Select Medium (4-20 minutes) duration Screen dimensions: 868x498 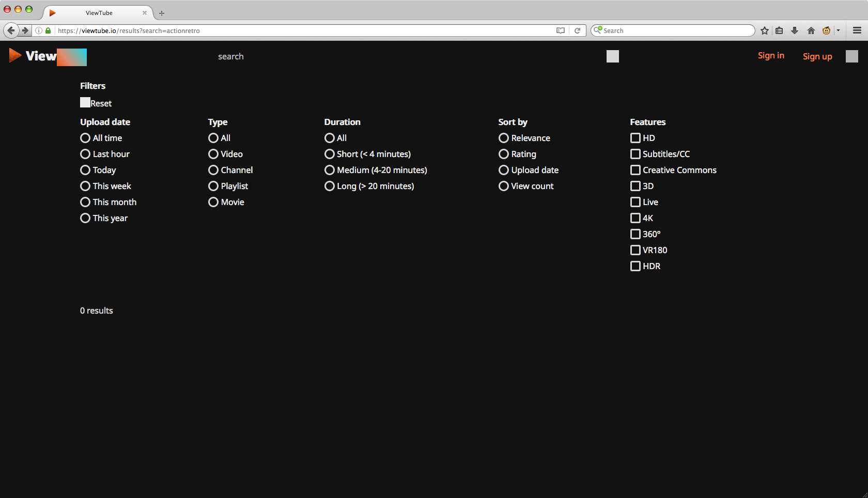[376, 170]
